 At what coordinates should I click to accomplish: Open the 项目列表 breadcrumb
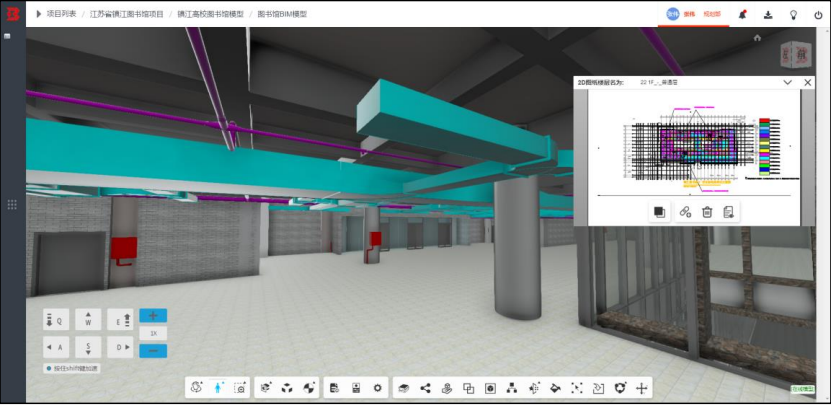[x=61, y=14]
